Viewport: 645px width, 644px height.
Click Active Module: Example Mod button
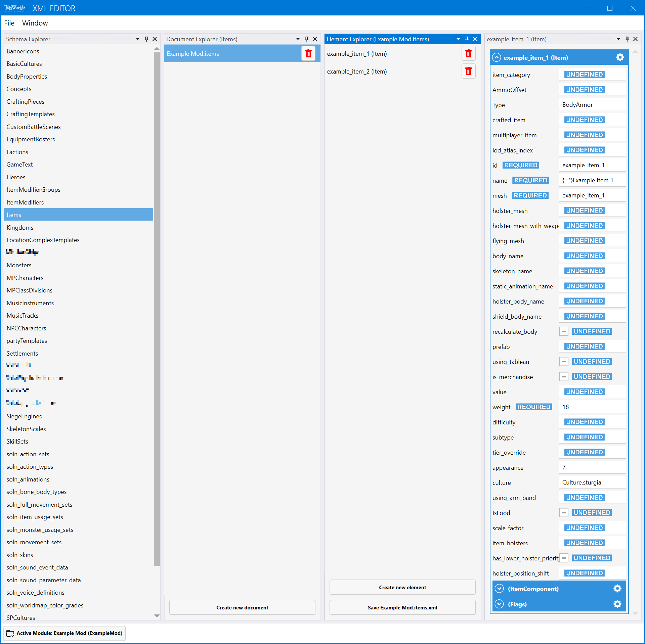click(x=65, y=633)
